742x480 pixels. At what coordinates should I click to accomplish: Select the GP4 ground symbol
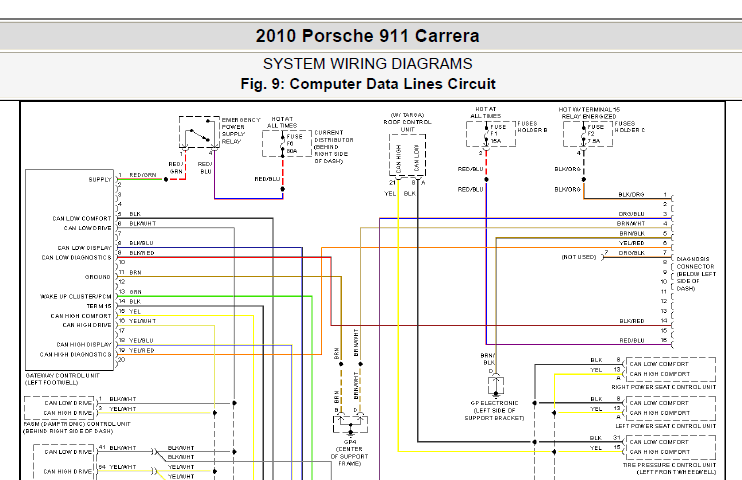click(x=350, y=425)
